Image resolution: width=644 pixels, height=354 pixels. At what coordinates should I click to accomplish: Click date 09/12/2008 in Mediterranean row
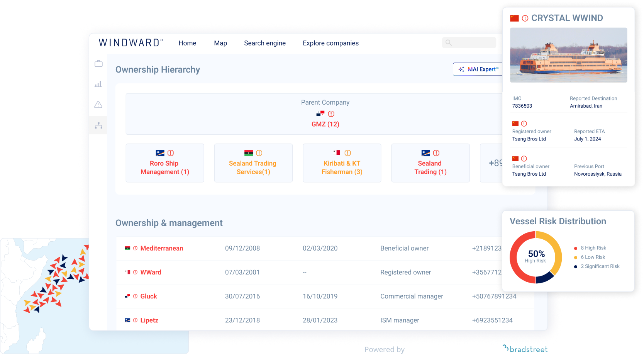tap(242, 248)
